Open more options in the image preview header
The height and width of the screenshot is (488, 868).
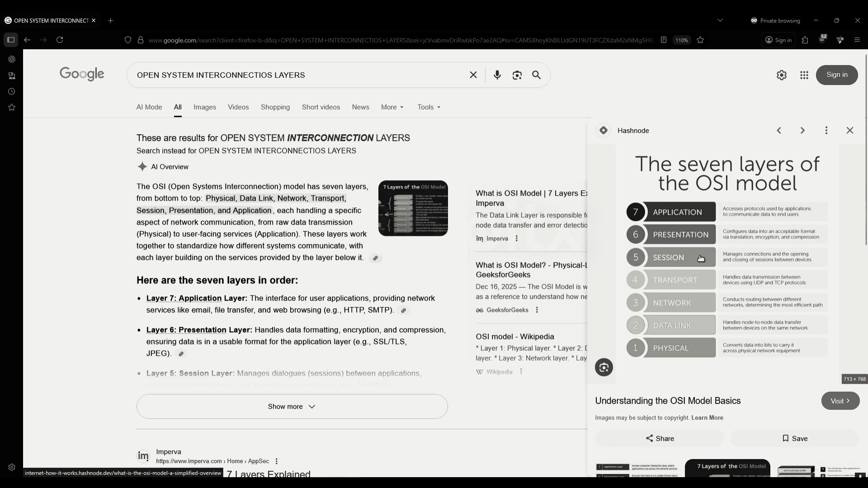pyautogui.click(x=826, y=131)
